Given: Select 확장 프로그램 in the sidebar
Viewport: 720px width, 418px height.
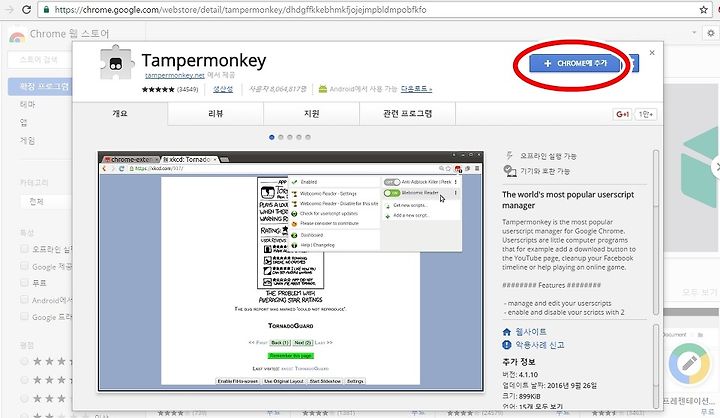Looking at the screenshot, I should click(x=40, y=86).
